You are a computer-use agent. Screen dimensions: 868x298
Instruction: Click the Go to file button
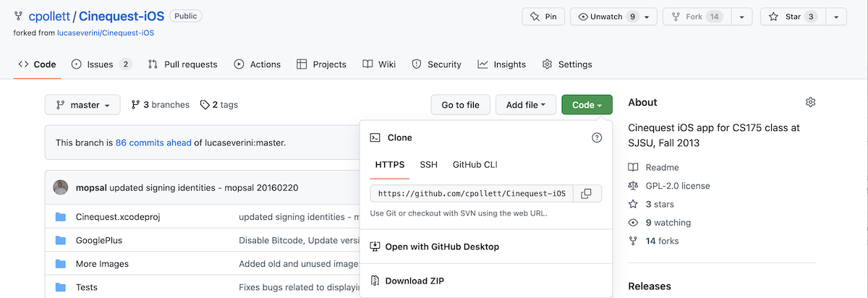(x=460, y=105)
